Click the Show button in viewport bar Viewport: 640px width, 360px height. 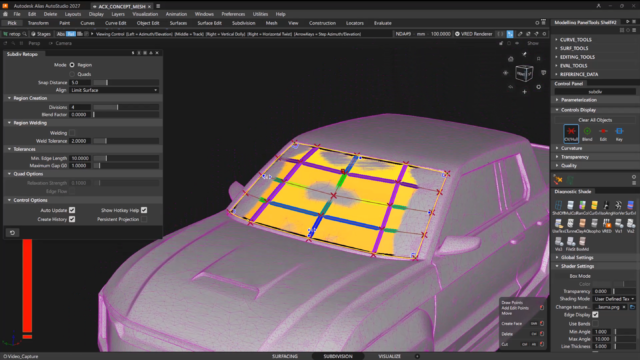click(533, 43)
